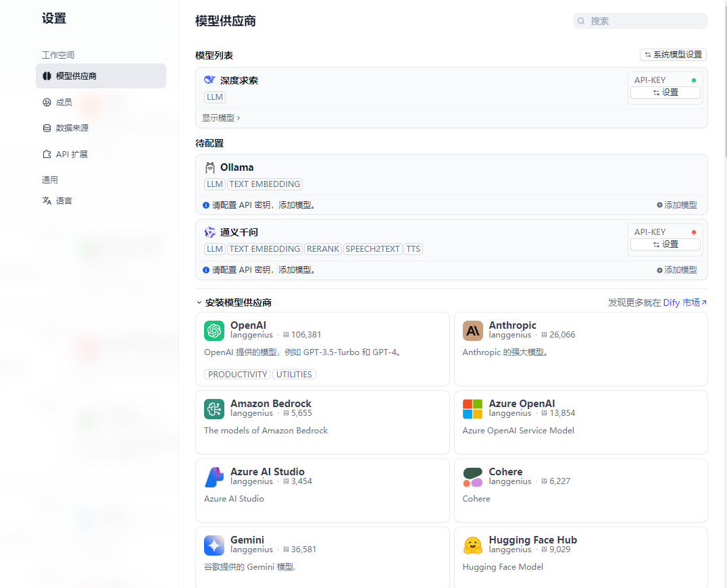Screen dimensions: 727x588
Task: Click the Azure OpenAI logo icon
Action: [x=472, y=409]
